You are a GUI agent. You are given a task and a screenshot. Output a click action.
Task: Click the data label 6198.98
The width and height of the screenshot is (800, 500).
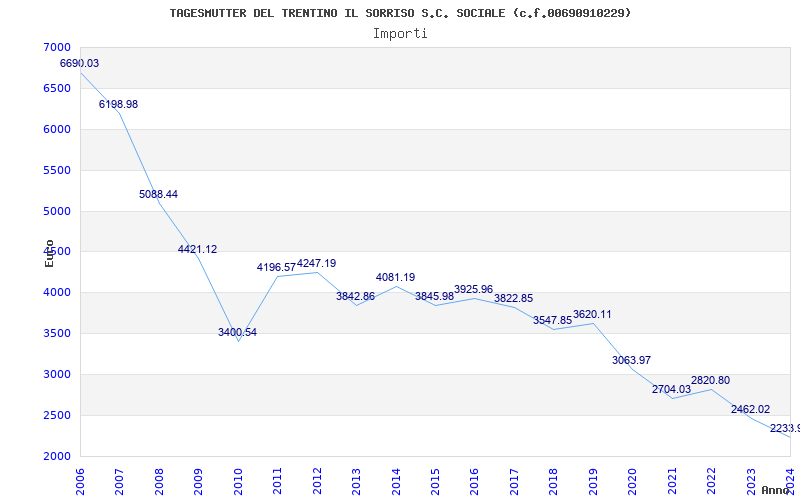(118, 105)
